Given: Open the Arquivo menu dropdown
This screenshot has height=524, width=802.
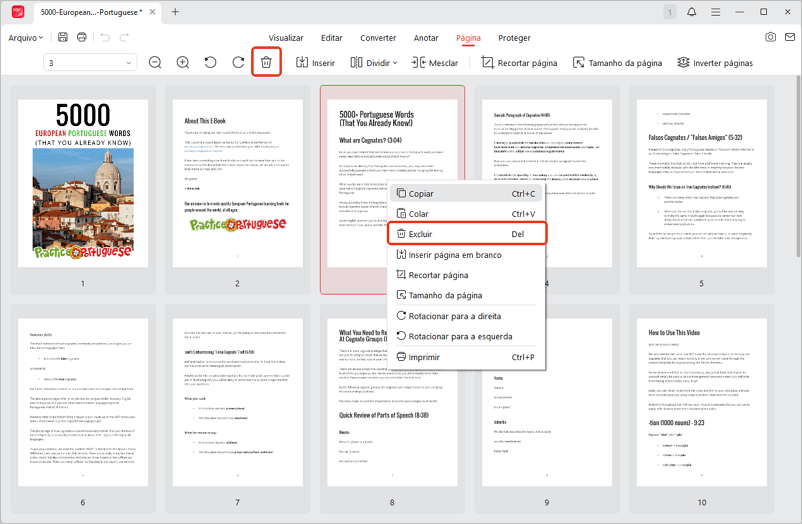Looking at the screenshot, I should point(26,38).
